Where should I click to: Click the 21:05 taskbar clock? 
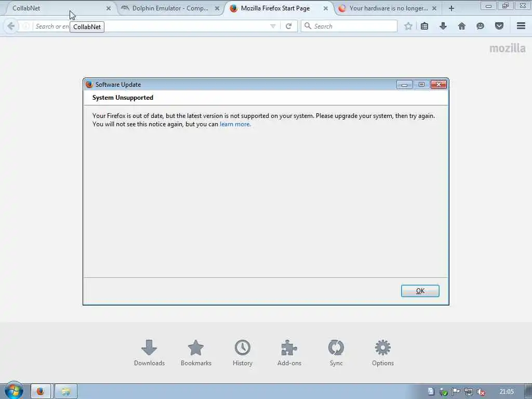(x=507, y=392)
